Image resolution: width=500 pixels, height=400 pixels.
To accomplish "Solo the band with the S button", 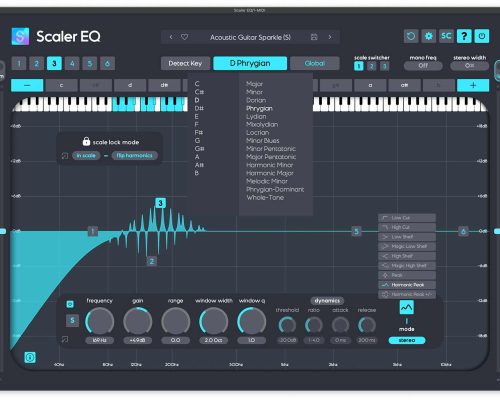I will 72,321.
